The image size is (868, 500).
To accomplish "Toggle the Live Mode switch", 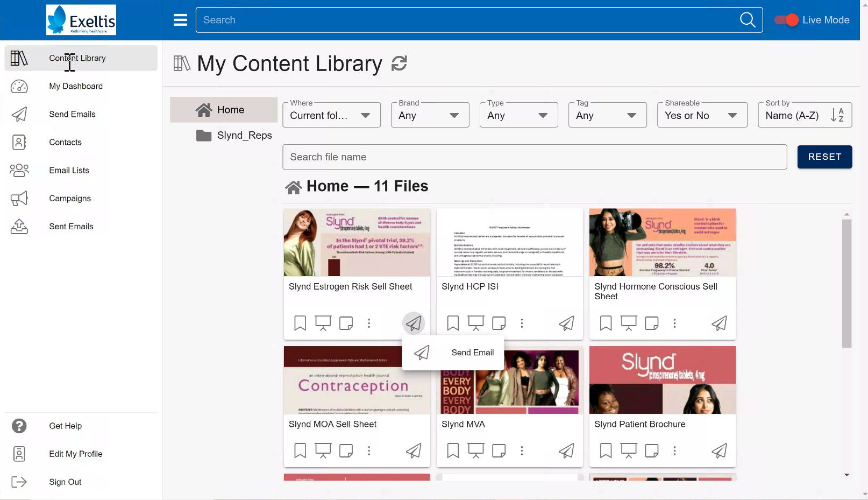I will pyautogui.click(x=786, y=20).
